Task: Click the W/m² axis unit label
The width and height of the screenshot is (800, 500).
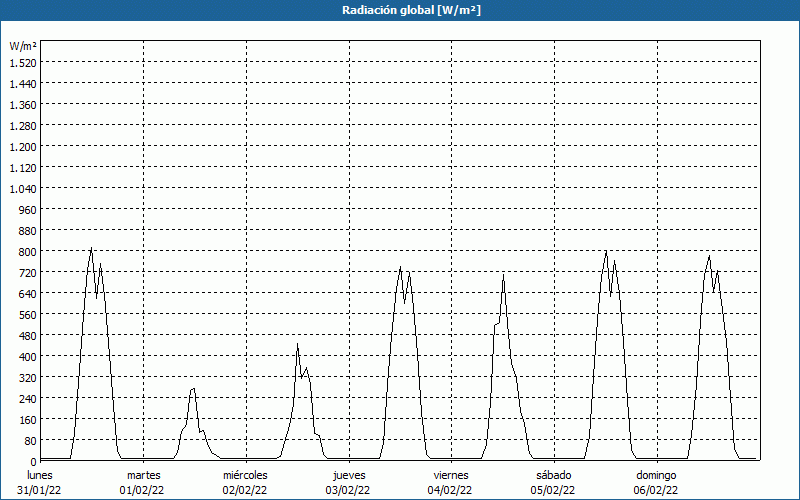Action: pyautogui.click(x=23, y=46)
